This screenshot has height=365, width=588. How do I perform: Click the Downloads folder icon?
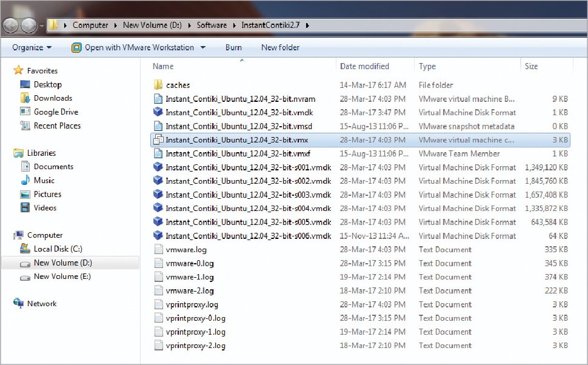click(25, 98)
